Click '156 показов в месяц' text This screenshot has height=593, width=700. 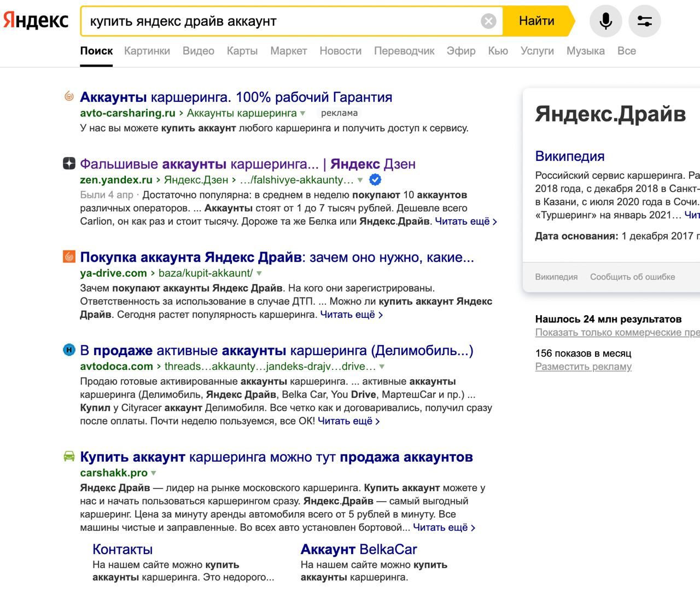[x=583, y=353]
